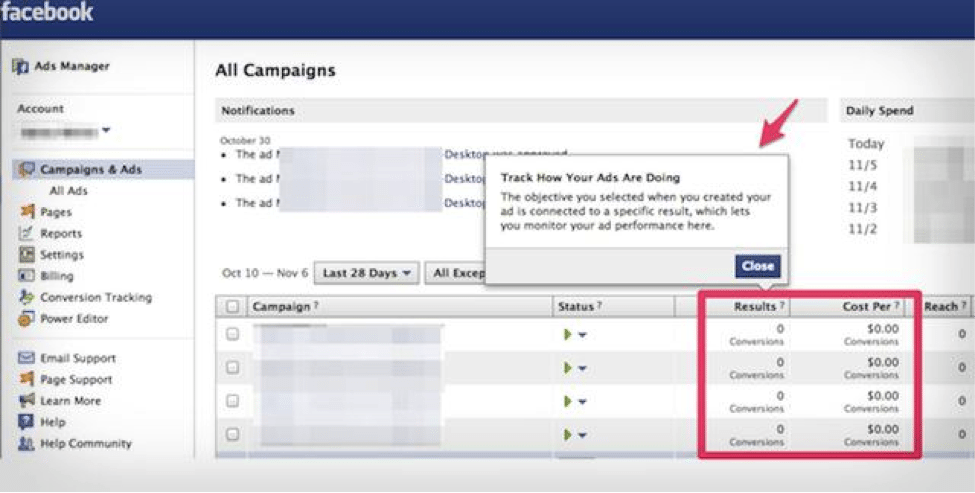Click the Help Community people icon
This screenshot has height=493, width=975.
pyautogui.click(x=26, y=443)
